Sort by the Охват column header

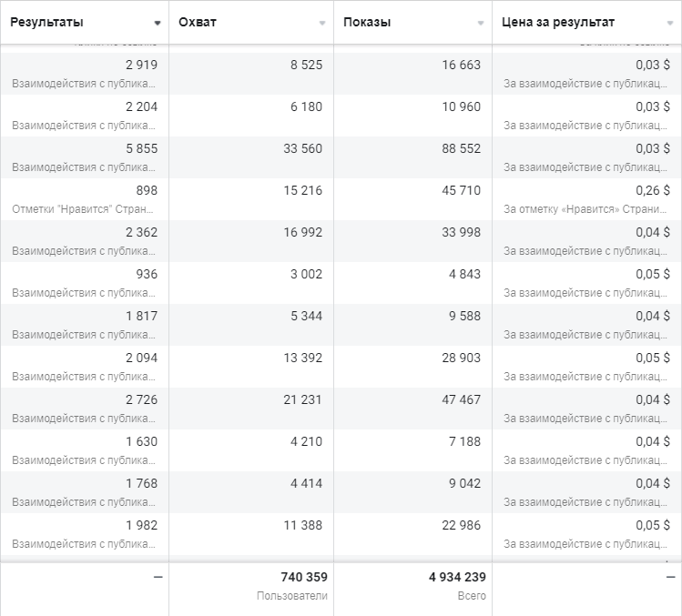(x=197, y=22)
